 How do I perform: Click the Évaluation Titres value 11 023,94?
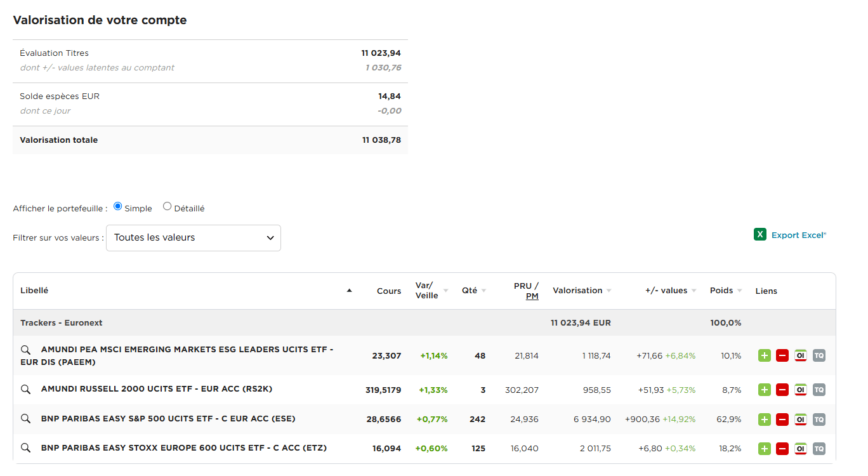coord(381,53)
